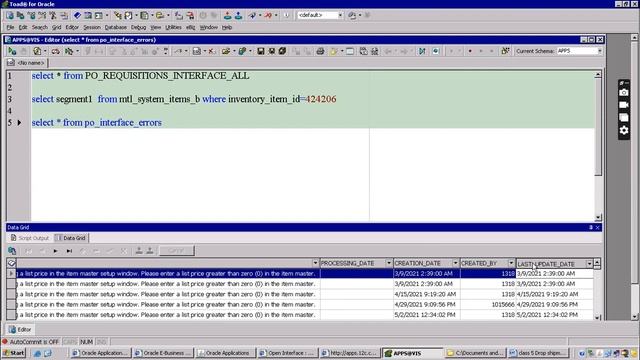Open the Session menu
The height and width of the screenshot is (360, 640).
92,27
